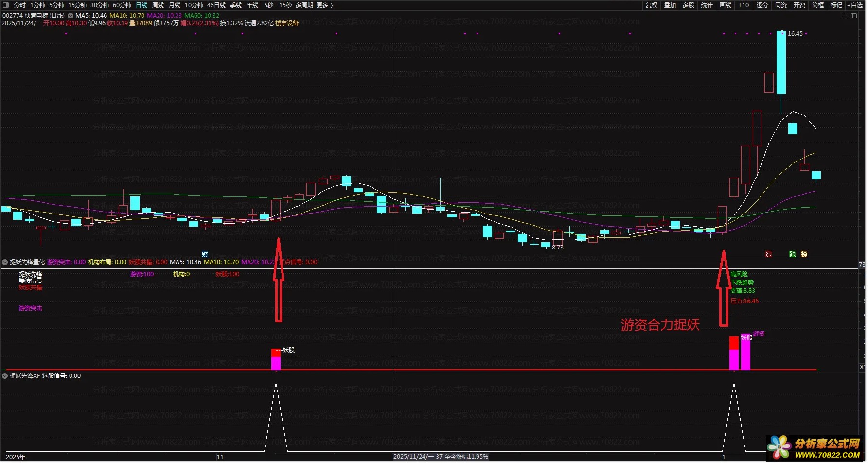
Task: Open the 画线 drawing tools
Action: coord(726,5)
